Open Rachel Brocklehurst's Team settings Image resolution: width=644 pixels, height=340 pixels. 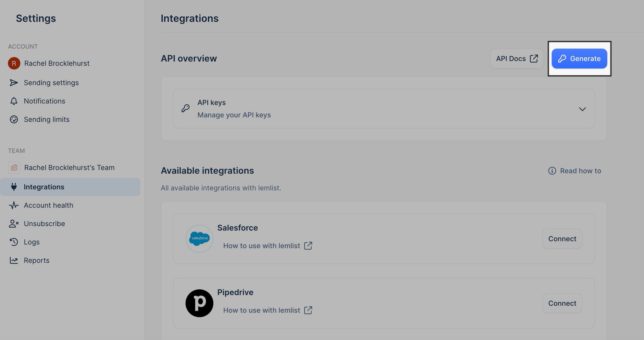coord(69,167)
